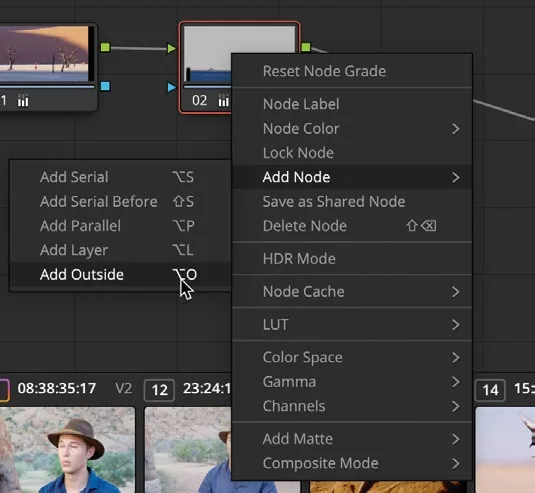The image size is (535, 493).
Task: Click the clip 14 number badge
Action: pos(490,390)
